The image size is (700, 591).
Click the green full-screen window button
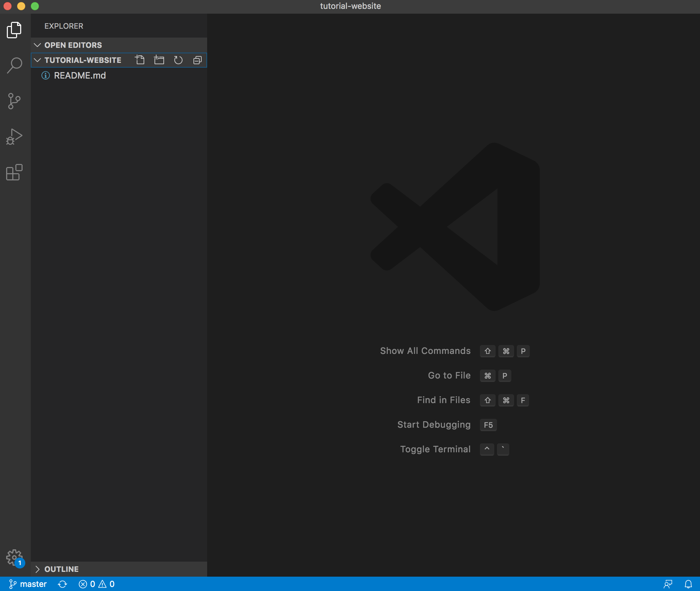point(35,6)
